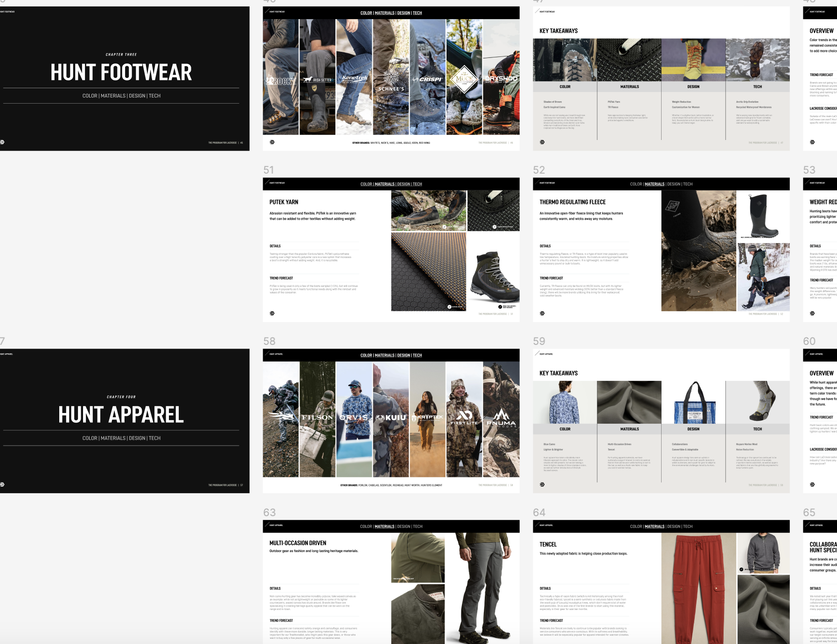This screenshot has height=644, width=837.
Task: Click MATERIALS column label on apparel Key Takeaways
Action: pyautogui.click(x=629, y=429)
